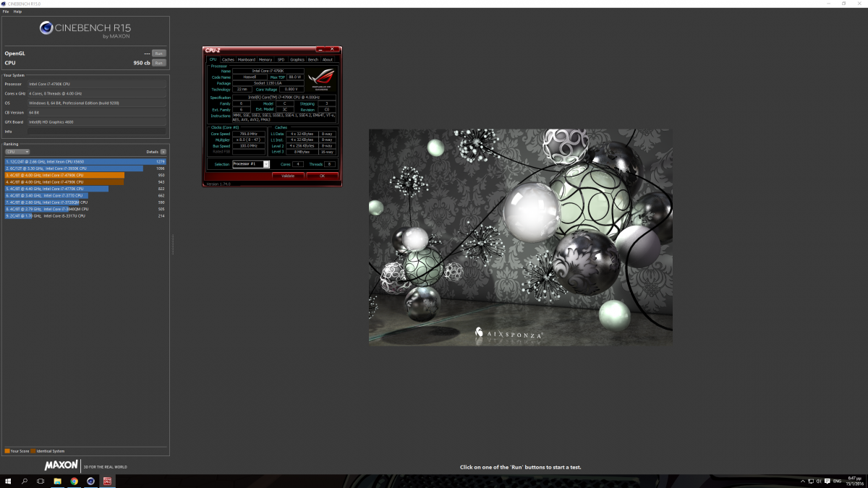
Task: Select the i7-3720QM ranking row
Action: click(85, 202)
